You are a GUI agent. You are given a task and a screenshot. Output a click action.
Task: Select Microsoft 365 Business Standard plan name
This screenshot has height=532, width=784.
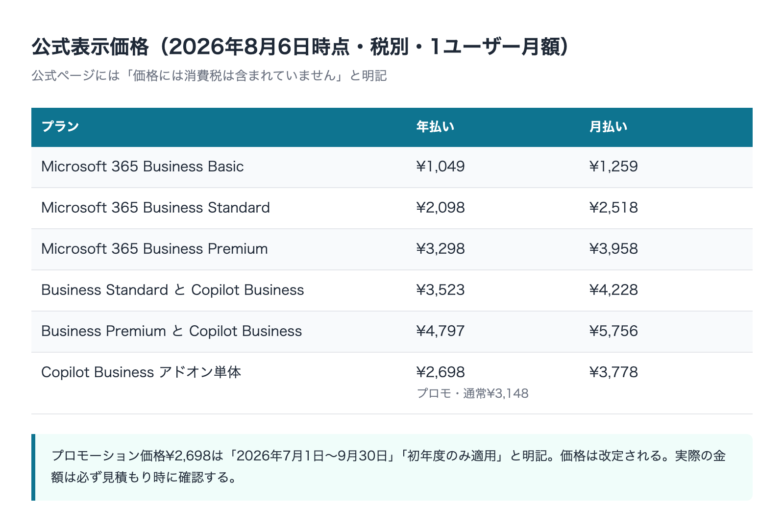click(155, 208)
